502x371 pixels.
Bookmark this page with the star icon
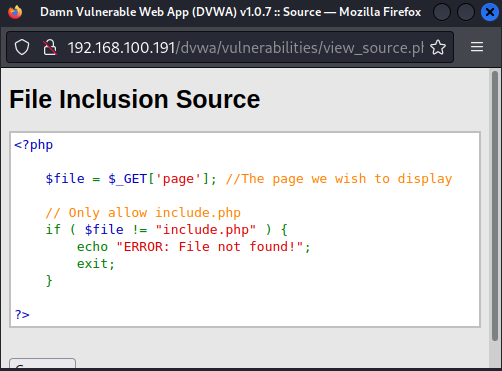click(438, 47)
